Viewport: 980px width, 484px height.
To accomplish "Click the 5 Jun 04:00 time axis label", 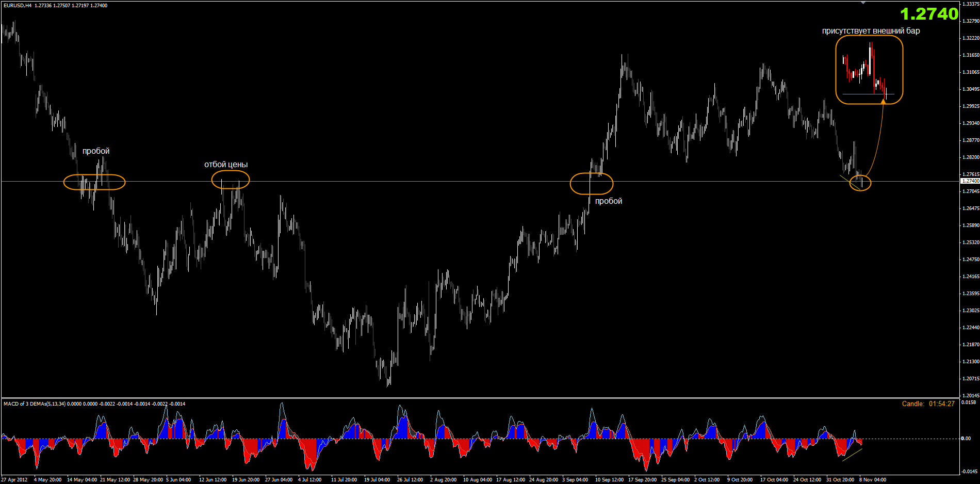I will click(178, 480).
